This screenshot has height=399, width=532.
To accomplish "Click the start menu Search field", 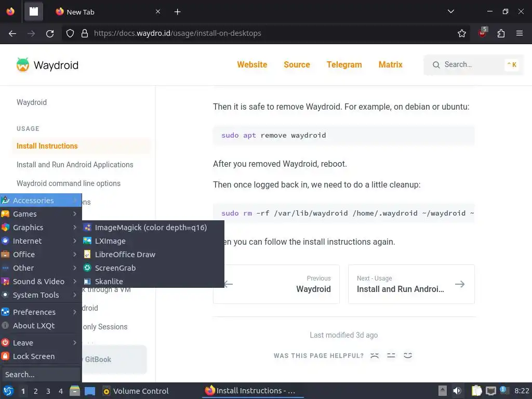I will tap(41, 375).
